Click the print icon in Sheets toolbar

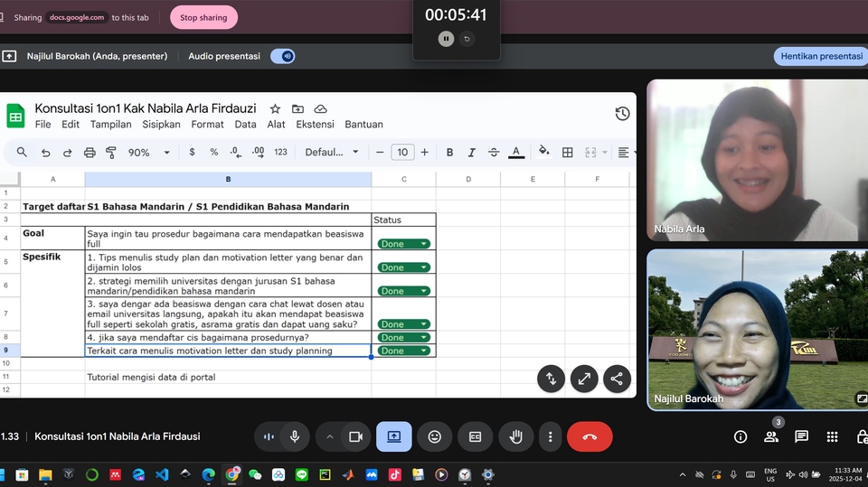point(90,153)
